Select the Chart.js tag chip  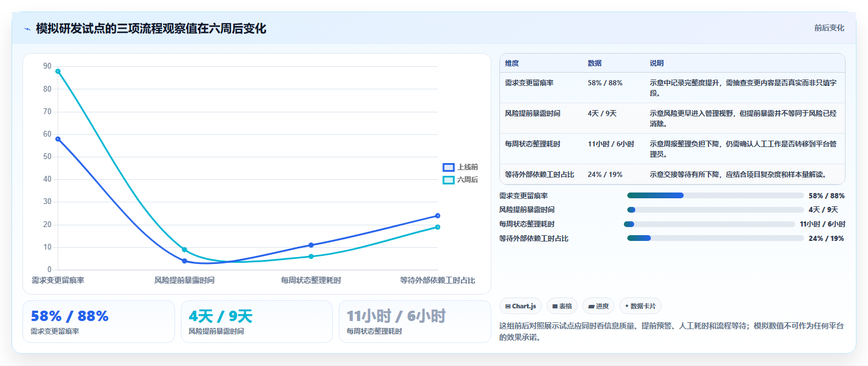pos(520,306)
